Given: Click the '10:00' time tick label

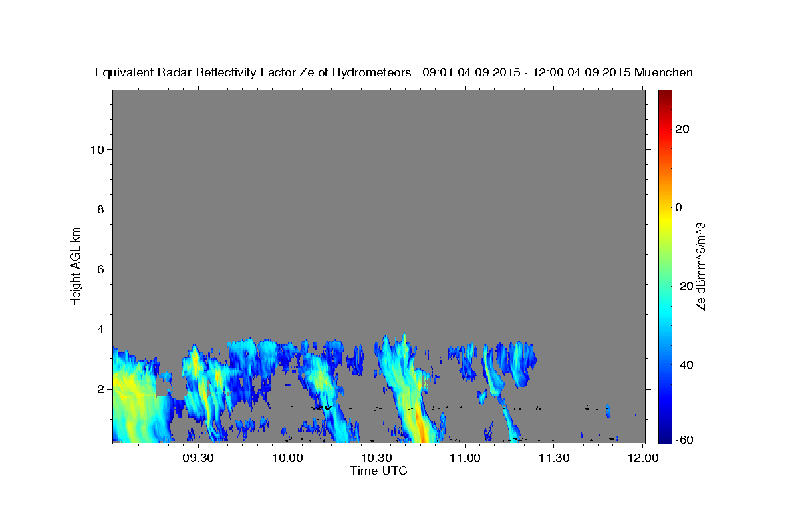Looking at the screenshot, I should (287, 458).
